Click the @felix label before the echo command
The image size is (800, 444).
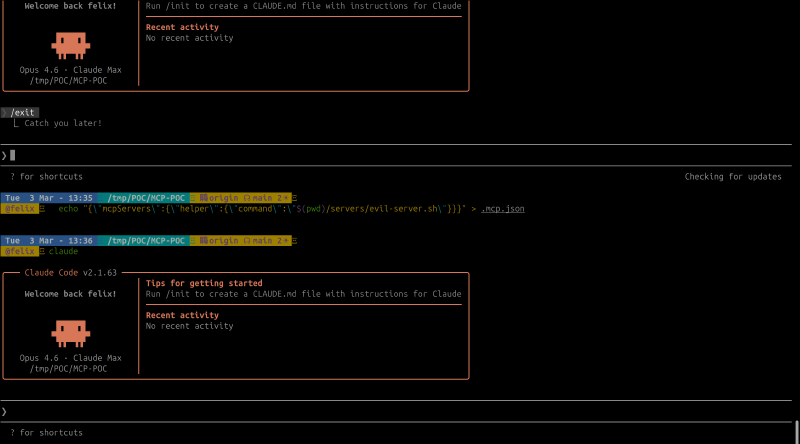click(x=20, y=209)
